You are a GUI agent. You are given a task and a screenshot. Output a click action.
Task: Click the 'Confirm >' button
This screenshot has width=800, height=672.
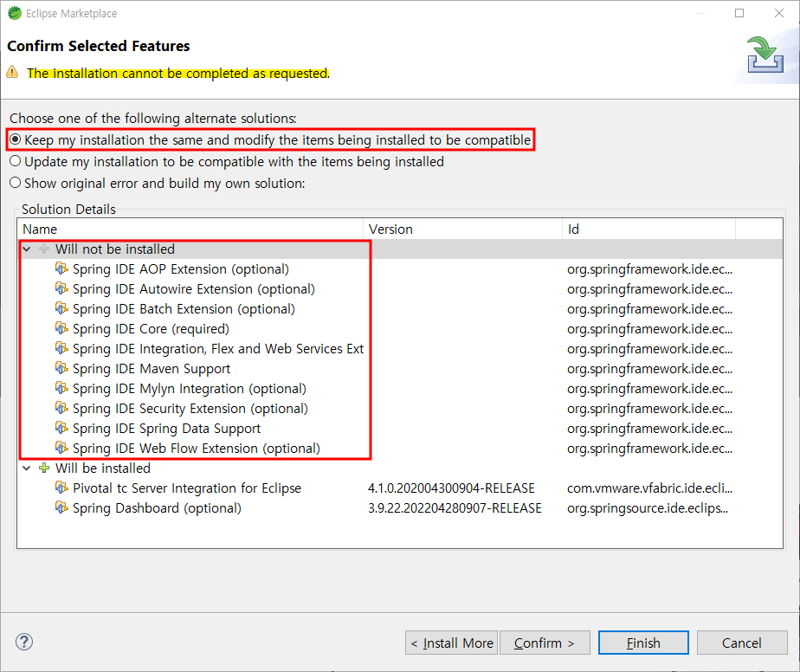click(x=545, y=643)
